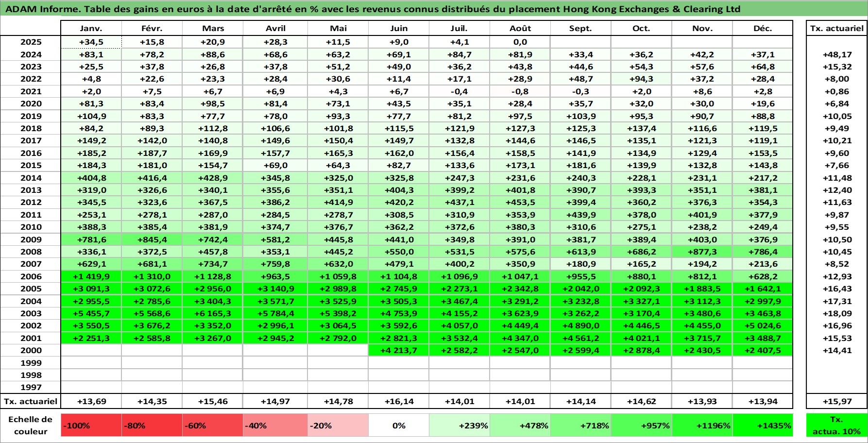This screenshot has height=443, width=868.
Task: Select the 'Févr.' column header
Action: (x=152, y=28)
